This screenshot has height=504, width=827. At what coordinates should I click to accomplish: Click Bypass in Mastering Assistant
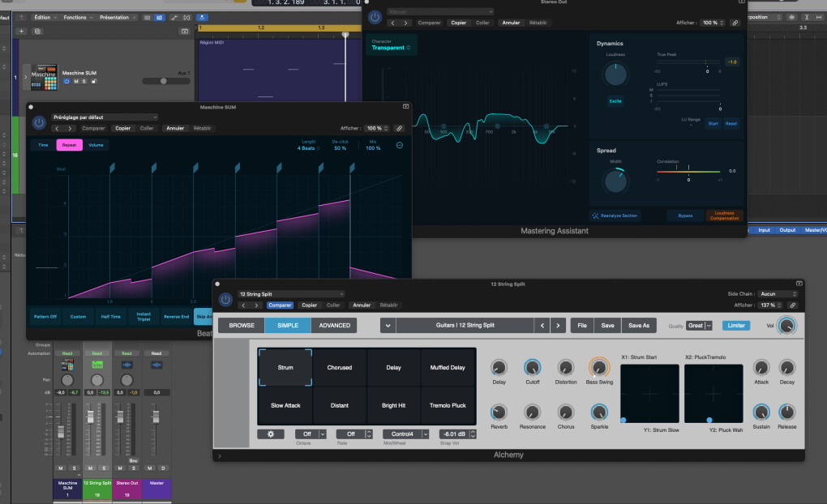(x=685, y=216)
